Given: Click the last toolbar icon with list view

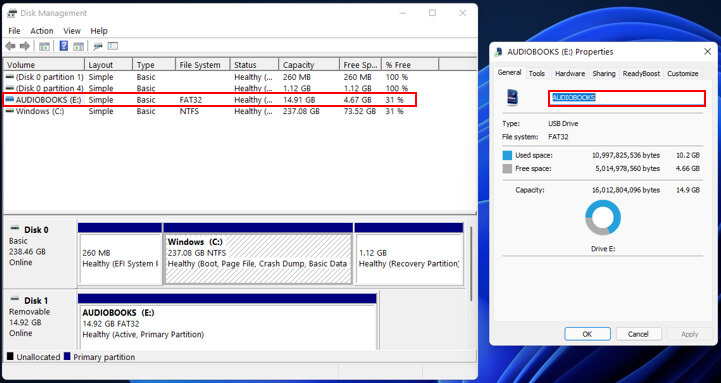Looking at the screenshot, I should pos(113,46).
